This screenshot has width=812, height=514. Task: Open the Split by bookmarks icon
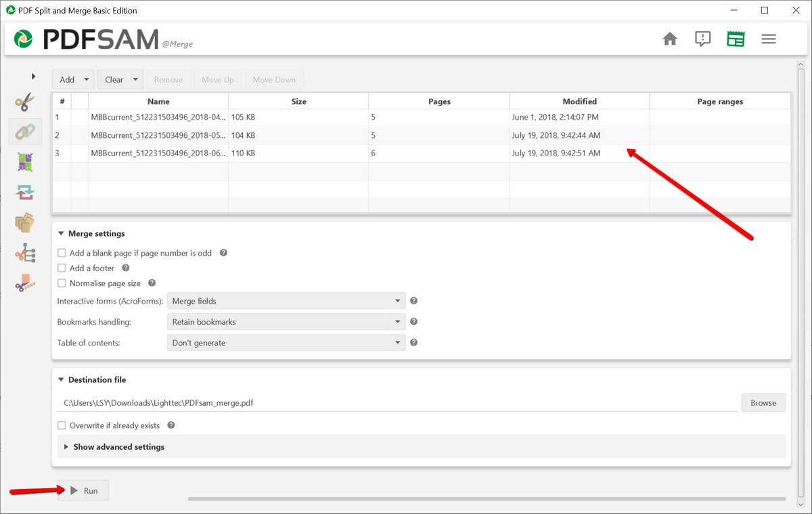[x=25, y=253]
